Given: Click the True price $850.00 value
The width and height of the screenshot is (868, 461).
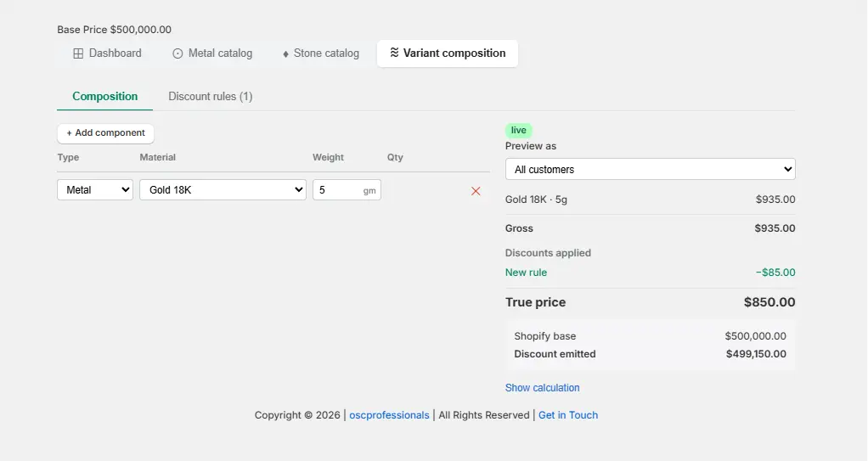Looking at the screenshot, I should click(769, 302).
